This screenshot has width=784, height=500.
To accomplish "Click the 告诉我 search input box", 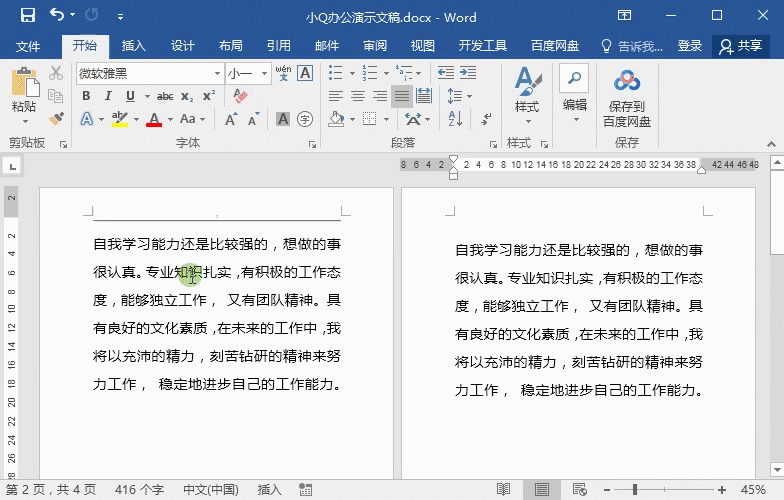I will pyautogui.click(x=631, y=46).
